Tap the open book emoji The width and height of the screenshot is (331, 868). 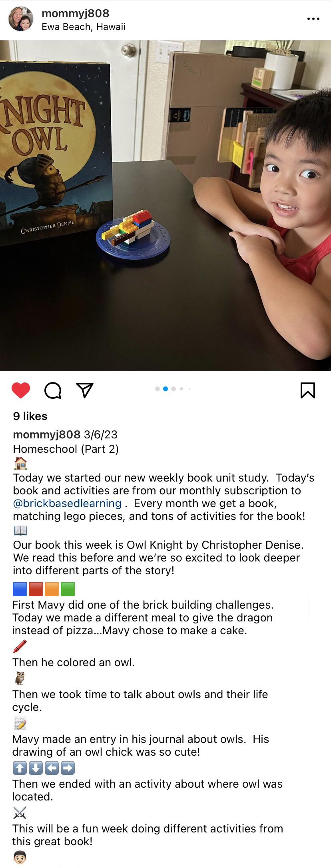coord(20,530)
